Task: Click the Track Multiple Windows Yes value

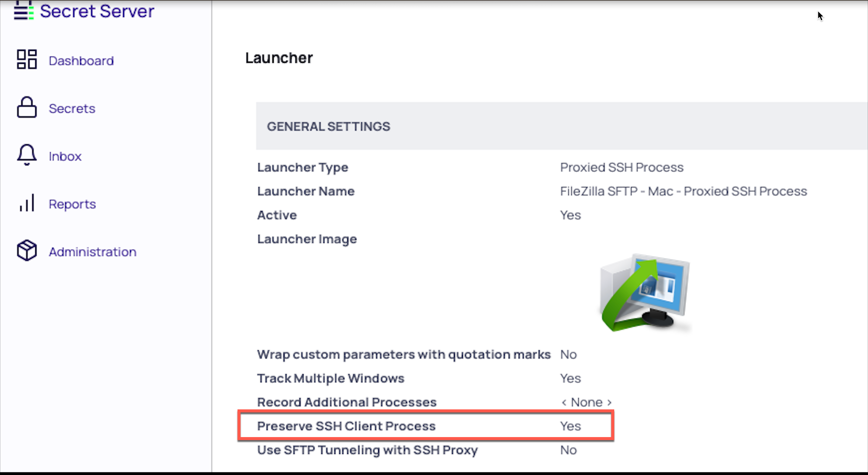Action: (570, 378)
